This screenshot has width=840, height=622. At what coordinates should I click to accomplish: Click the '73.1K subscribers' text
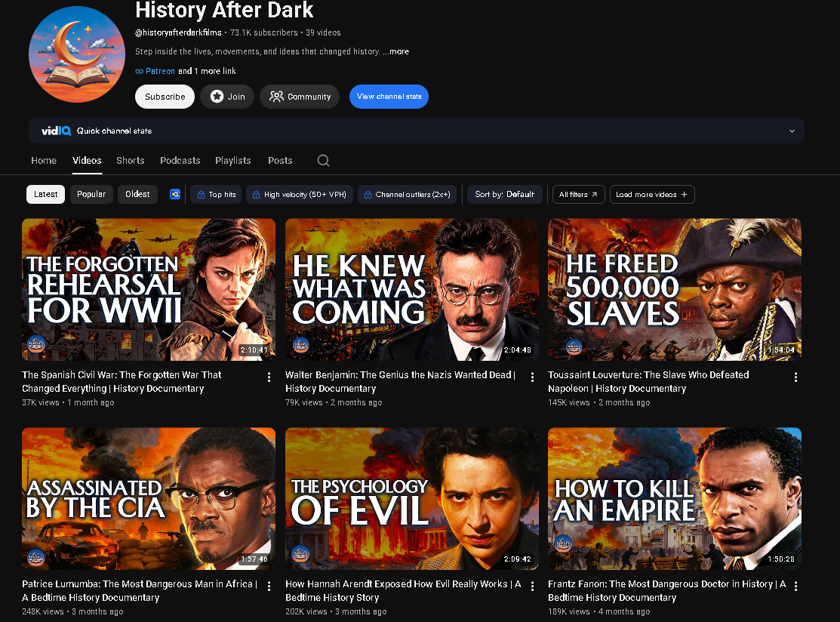tap(263, 32)
